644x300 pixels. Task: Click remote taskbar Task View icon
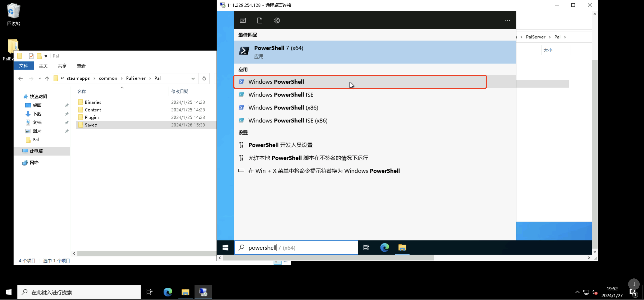[x=366, y=248]
